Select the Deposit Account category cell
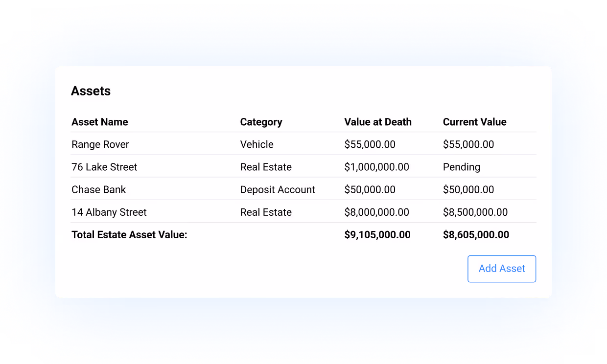607x364 pixels. click(x=278, y=189)
